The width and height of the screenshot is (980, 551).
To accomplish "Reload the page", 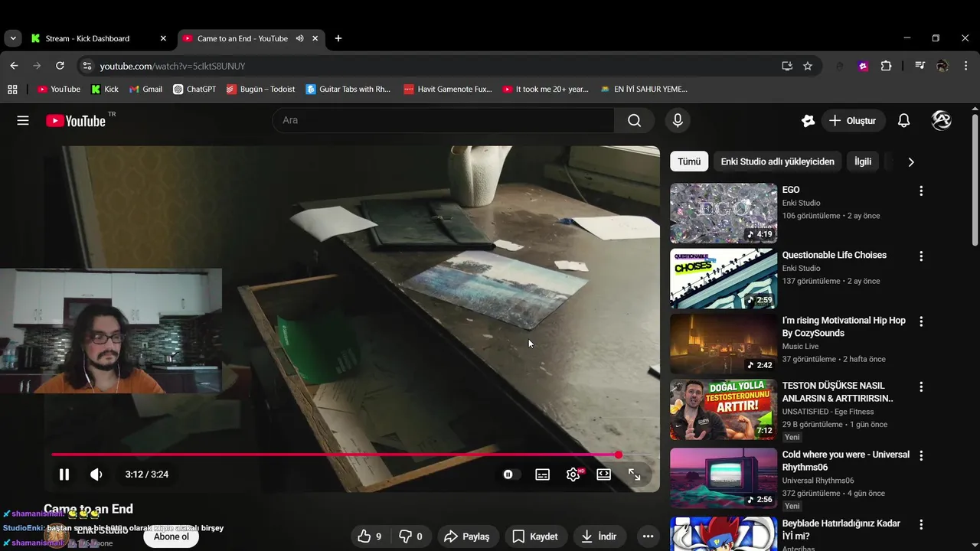I will 60,66.
